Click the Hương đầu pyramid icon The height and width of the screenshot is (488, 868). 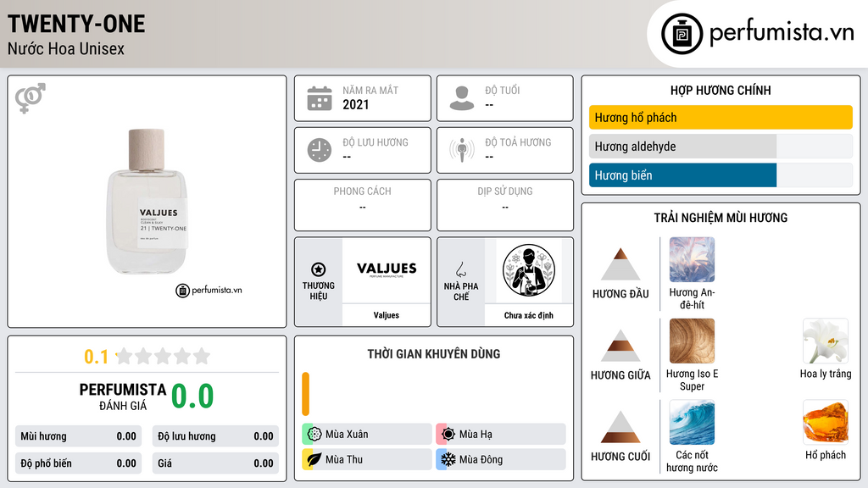click(x=620, y=264)
